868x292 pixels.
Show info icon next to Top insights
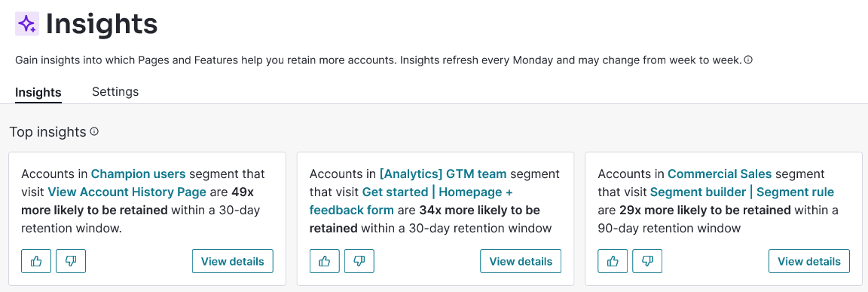click(94, 132)
